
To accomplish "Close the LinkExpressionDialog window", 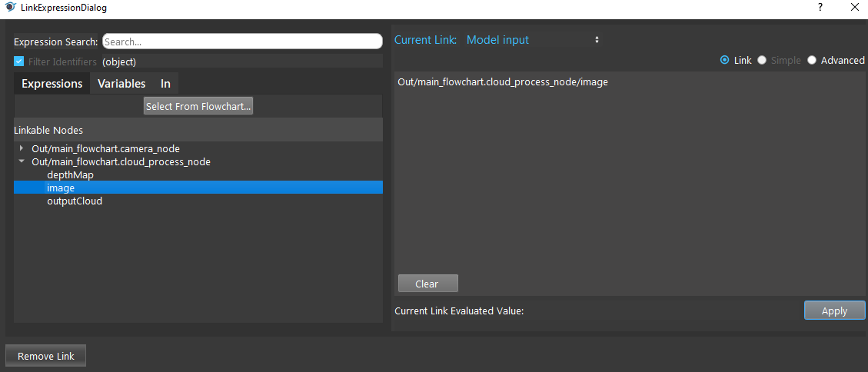I will click(x=853, y=8).
